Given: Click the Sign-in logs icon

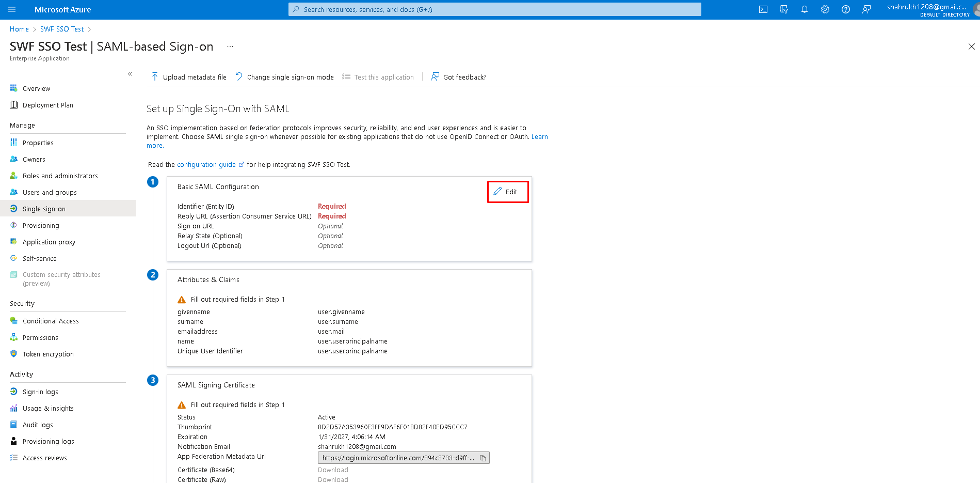Looking at the screenshot, I should [x=13, y=392].
